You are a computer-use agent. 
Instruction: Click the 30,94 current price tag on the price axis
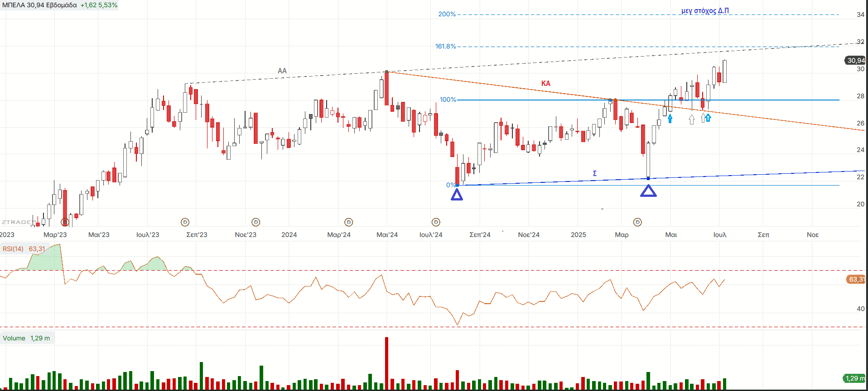pos(855,60)
